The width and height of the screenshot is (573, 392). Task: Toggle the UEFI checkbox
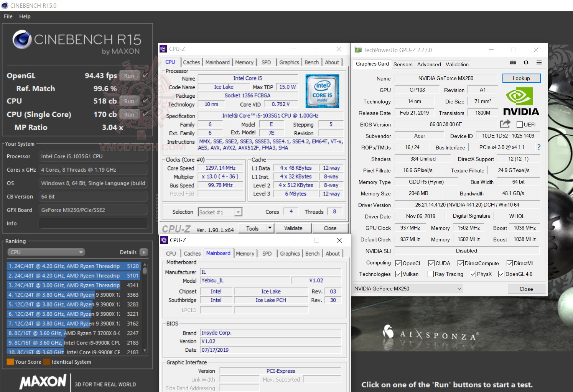coord(520,125)
